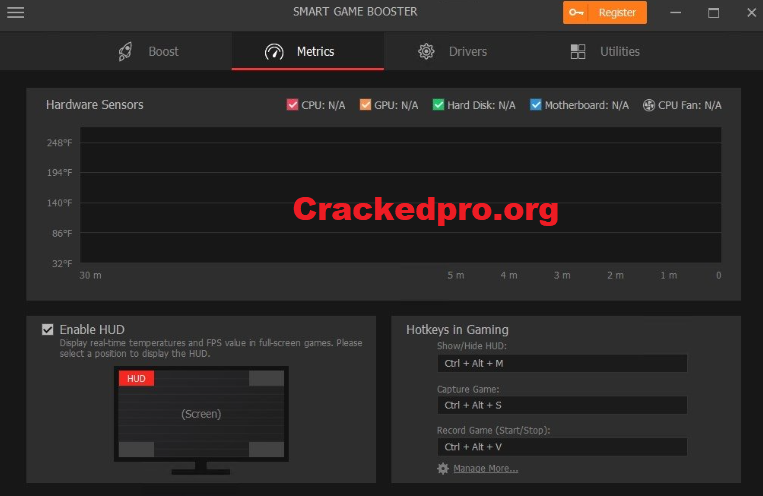Image resolution: width=763 pixels, height=496 pixels.
Task: Uncheck the Hard Disk sensor checkbox
Action: tap(438, 105)
